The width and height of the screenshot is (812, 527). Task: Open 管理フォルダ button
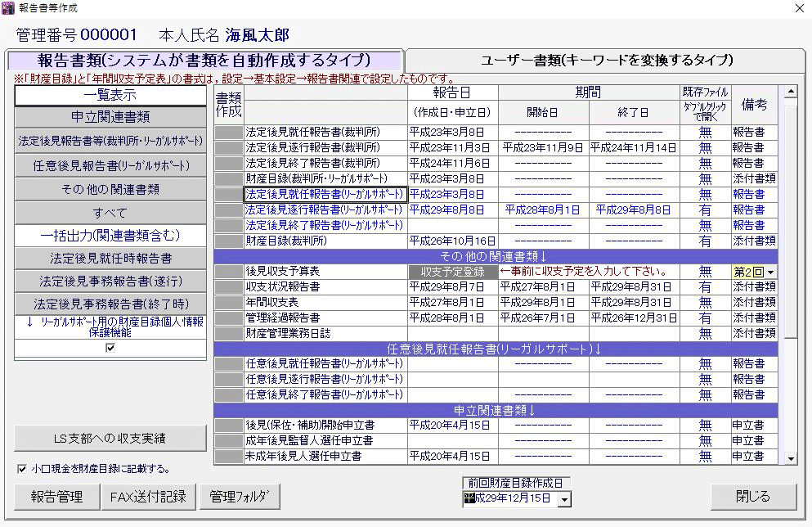tap(240, 496)
